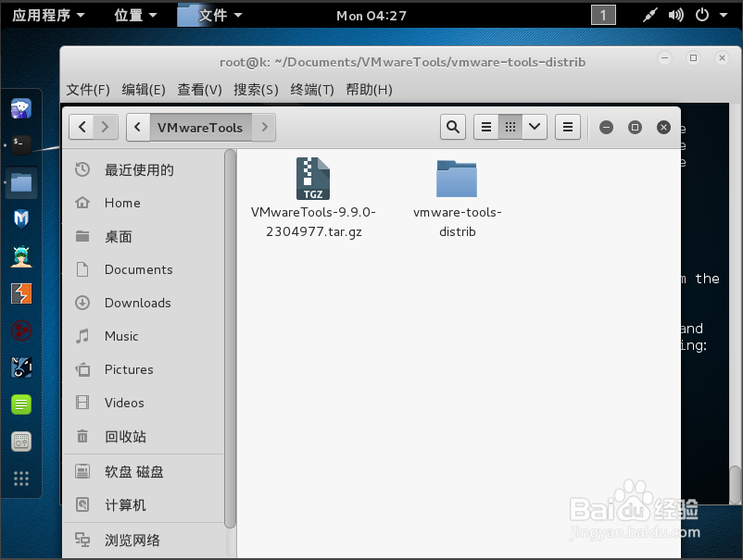Show previous path bar folders
This screenshot has width=743, height=560.
pos(138,127)
